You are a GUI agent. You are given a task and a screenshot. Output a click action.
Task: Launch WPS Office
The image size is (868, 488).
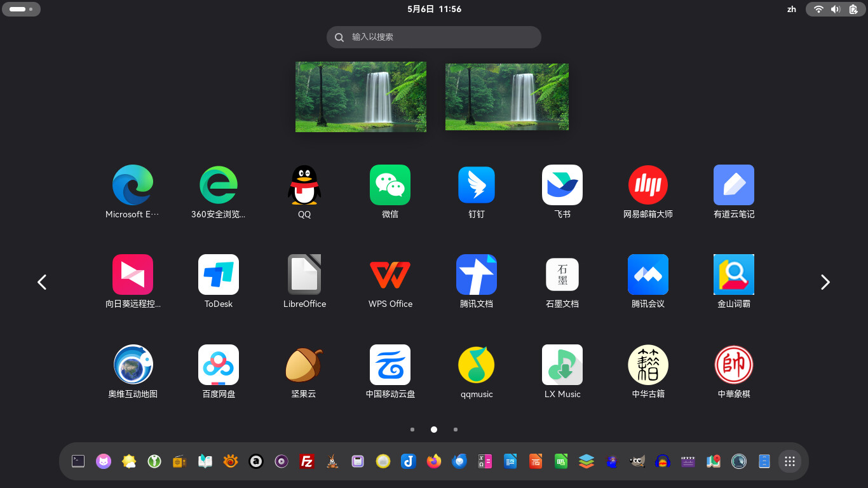point(390,274)
